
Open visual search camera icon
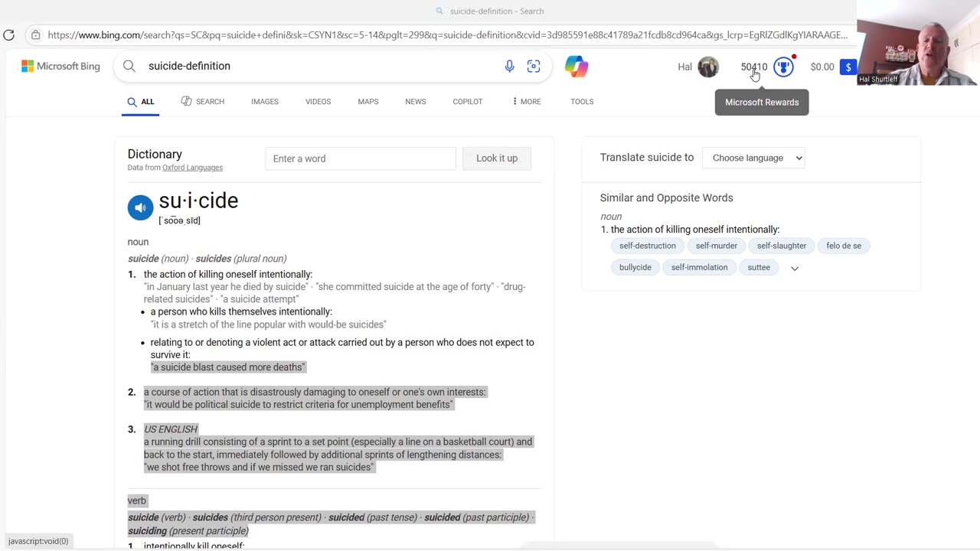(534, 67)
